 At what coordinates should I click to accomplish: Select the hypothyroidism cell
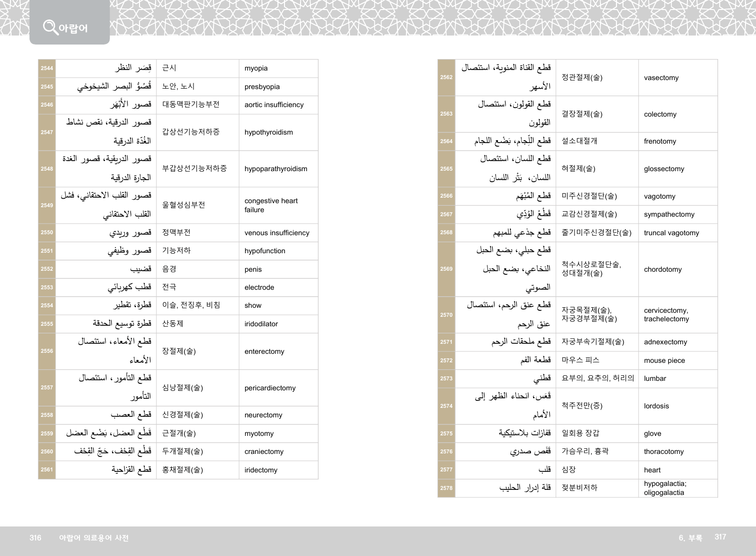(268, 133)
